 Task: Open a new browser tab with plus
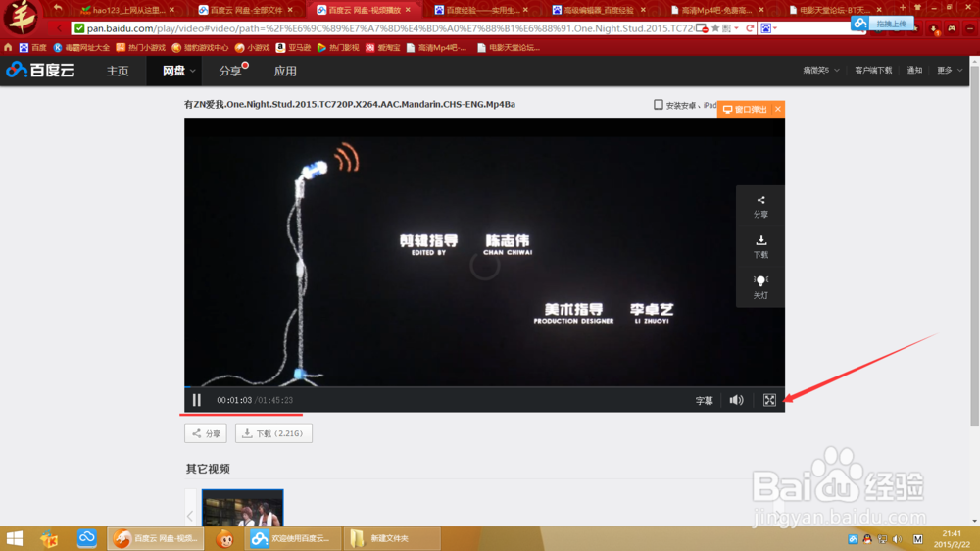[x=903, y=8]
